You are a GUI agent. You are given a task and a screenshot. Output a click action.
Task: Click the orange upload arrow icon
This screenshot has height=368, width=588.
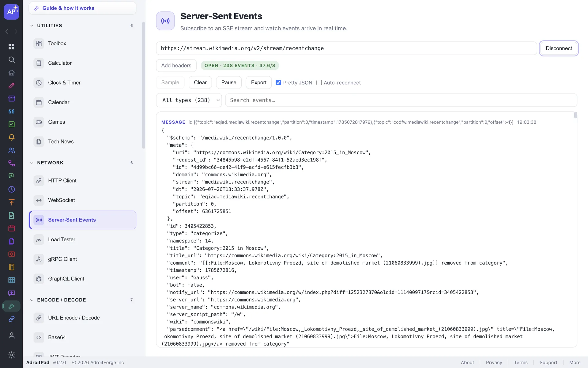click(11, 202)
